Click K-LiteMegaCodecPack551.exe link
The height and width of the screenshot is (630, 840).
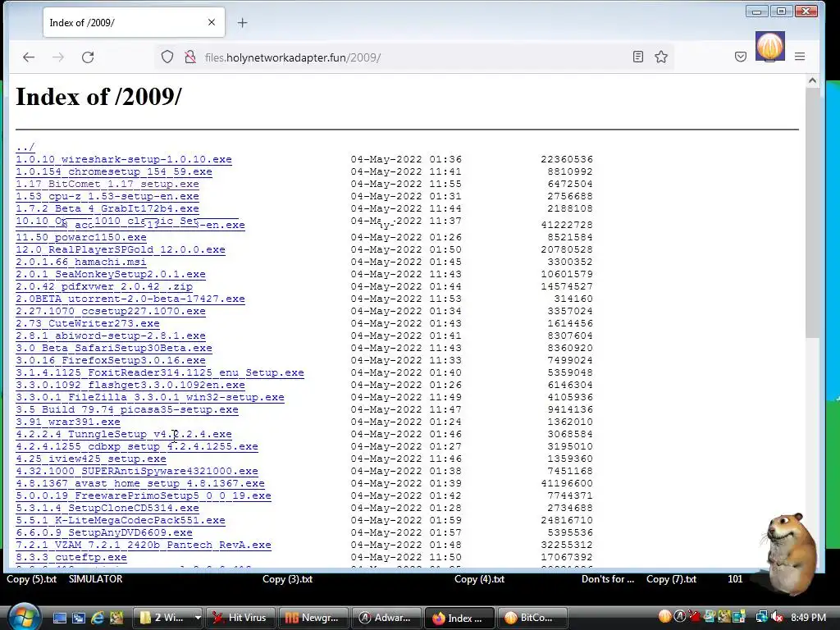[121, 520]
